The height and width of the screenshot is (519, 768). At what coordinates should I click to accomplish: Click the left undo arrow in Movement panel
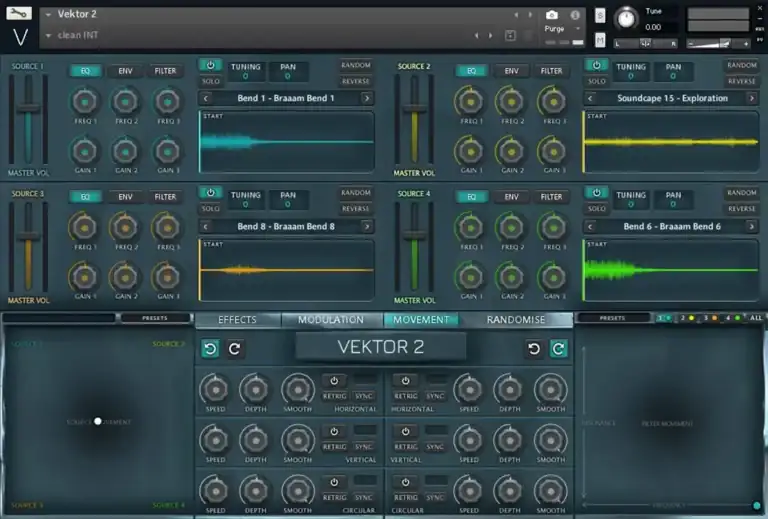(211, 349)
